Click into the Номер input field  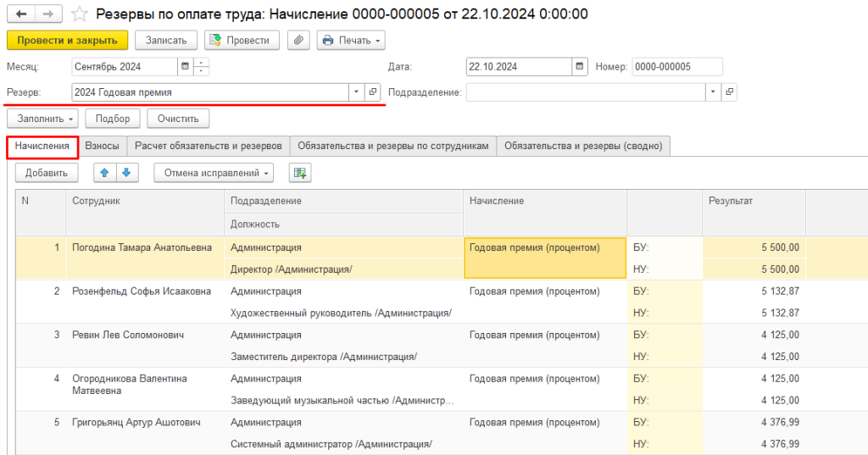tap(676, 67)
